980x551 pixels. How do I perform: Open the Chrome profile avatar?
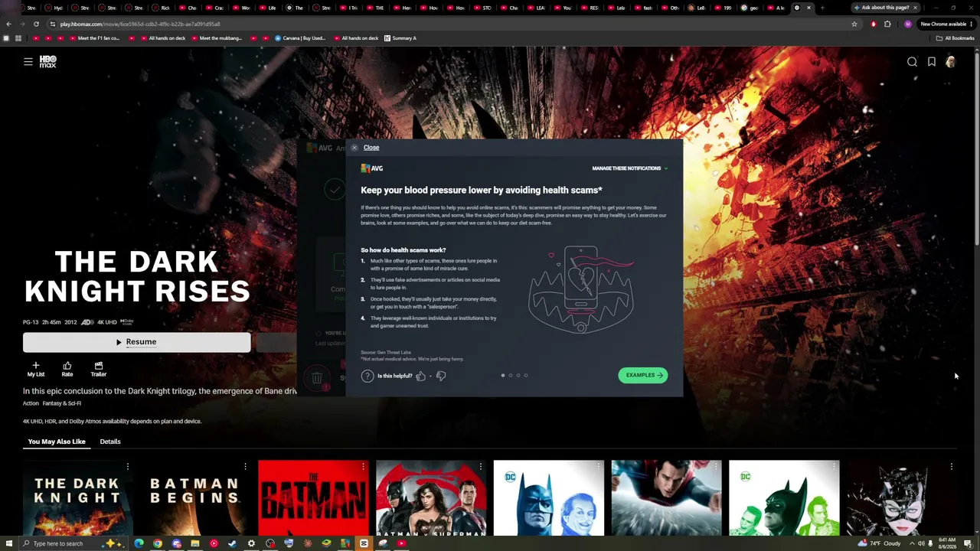coord(908,24)
